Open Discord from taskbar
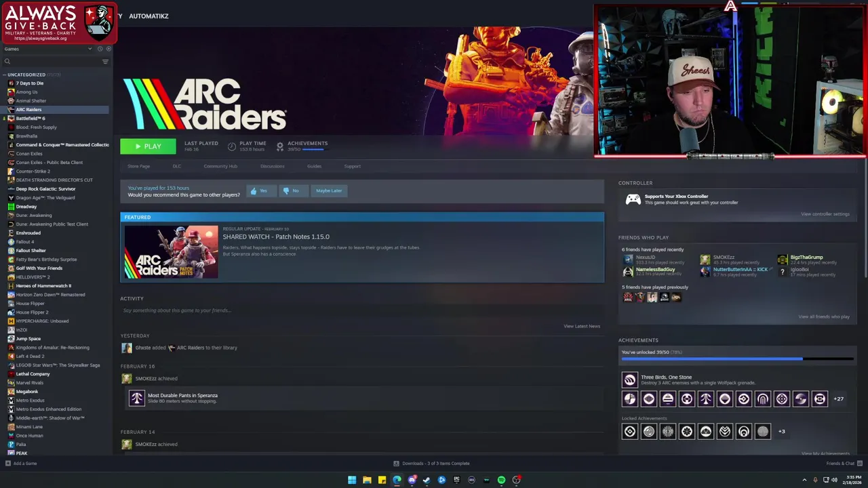 point(412,480)
